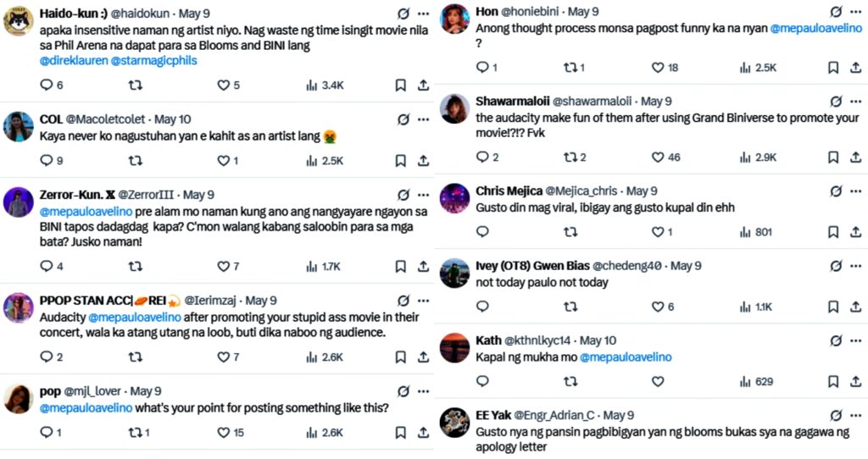Viewport: 868px width, 459px height.
Task: View analytics on Hon's tweet
Action: (x=746, y=67)
